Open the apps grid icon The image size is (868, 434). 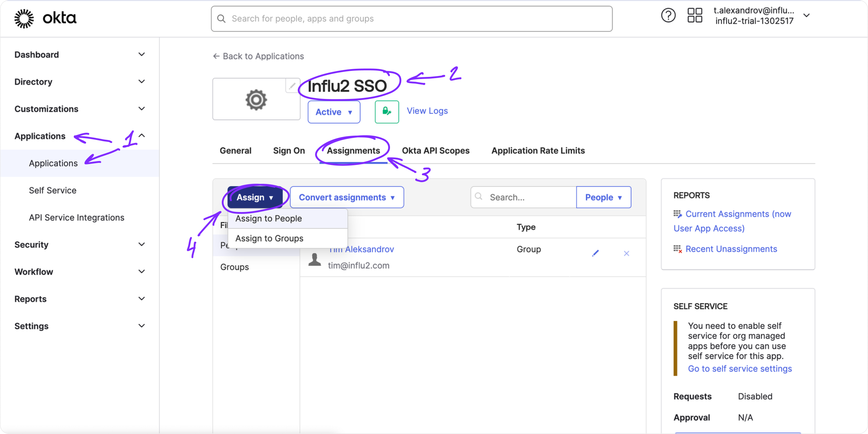pyautogui.click(x=694, y=15)
